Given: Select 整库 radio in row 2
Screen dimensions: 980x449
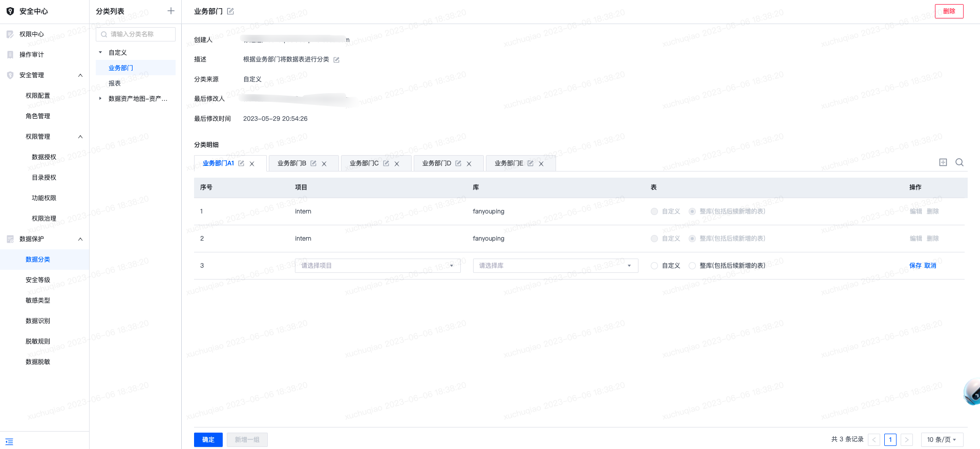Looking at the screenshot, I should 692,239.
